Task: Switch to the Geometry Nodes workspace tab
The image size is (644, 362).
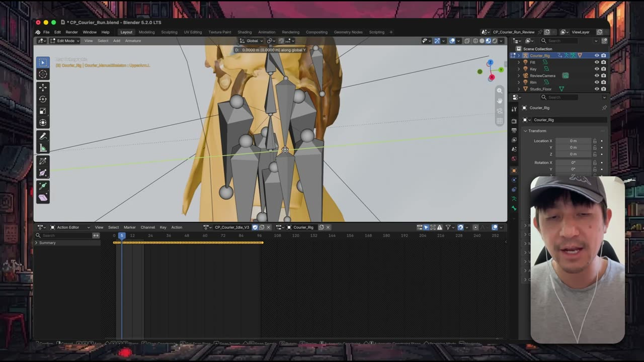Action: (x=348, y=32)
